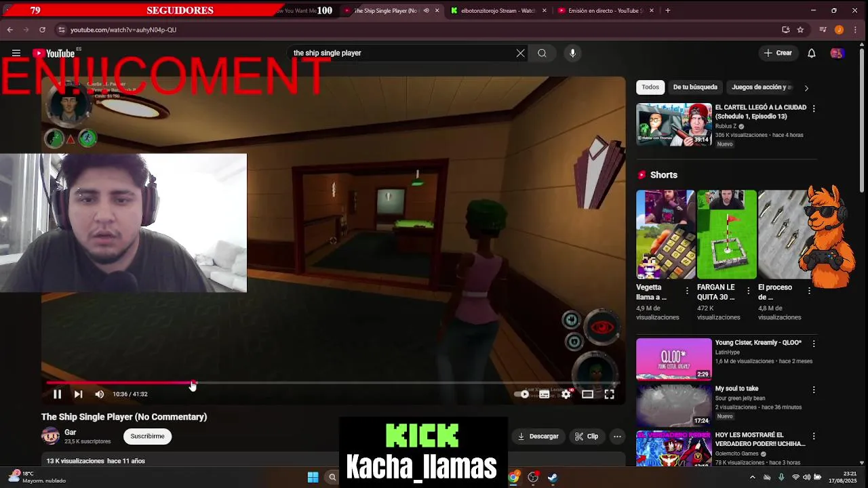Open the player settings gear
This screenshot has height=488, width=868.
pos(566,394)
